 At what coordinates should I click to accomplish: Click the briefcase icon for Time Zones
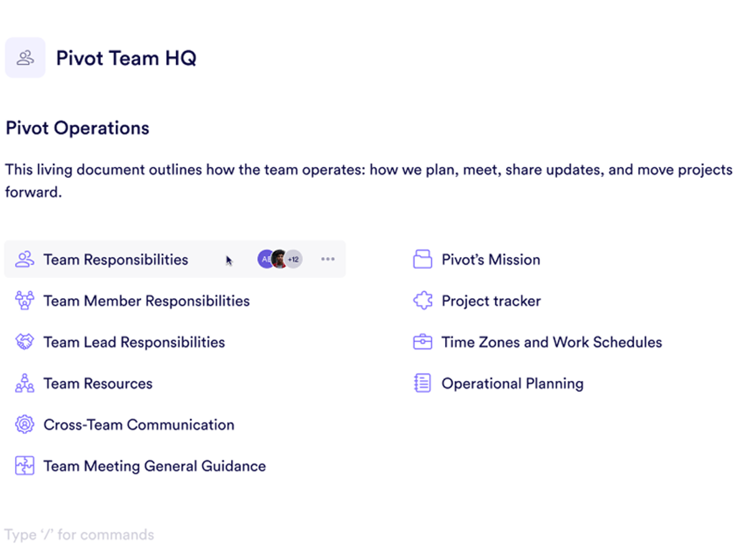pos(423,342)
